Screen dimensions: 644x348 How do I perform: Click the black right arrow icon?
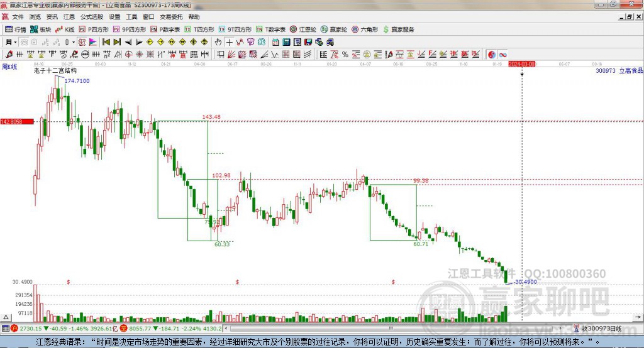139,42
